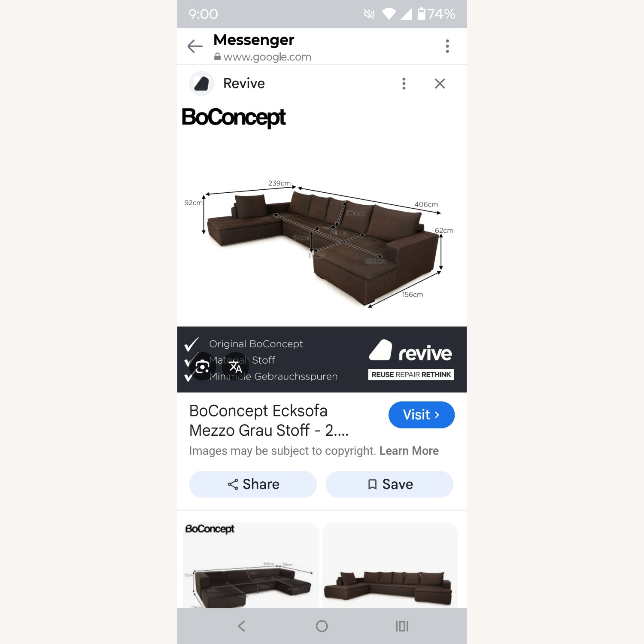644x644 pixels.
Task: Tap the www.google.com address text
Action: pyautogui.click(x=267, y=57)
